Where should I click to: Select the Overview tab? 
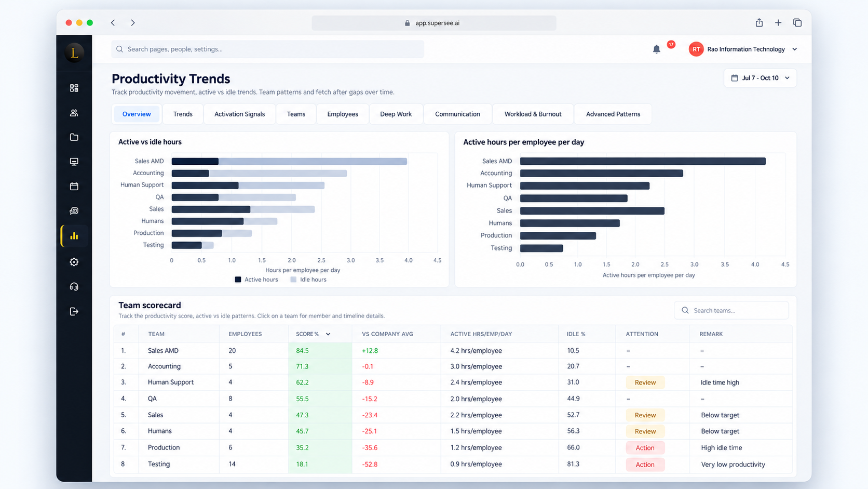point(137,114)
